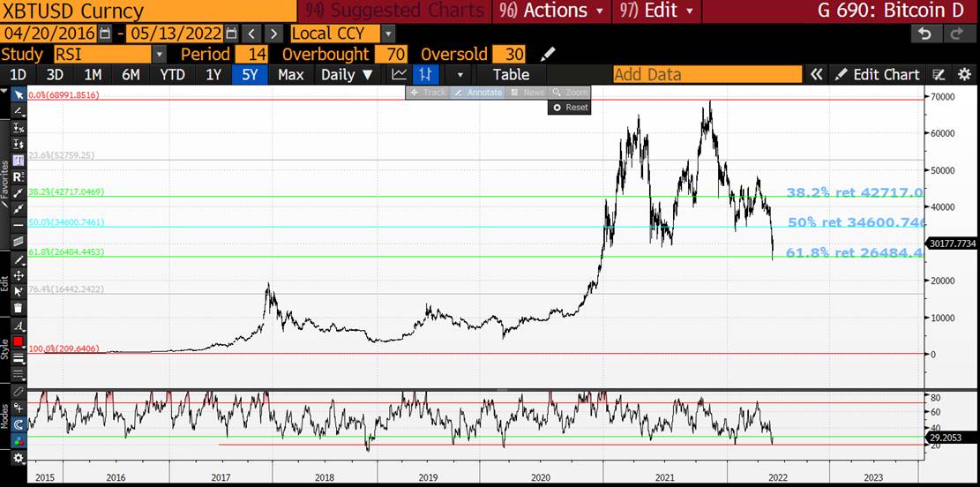The width and height of the screenshot is (980, 487).
Task: Click the Table button
Action: click(x=511, y=75)
